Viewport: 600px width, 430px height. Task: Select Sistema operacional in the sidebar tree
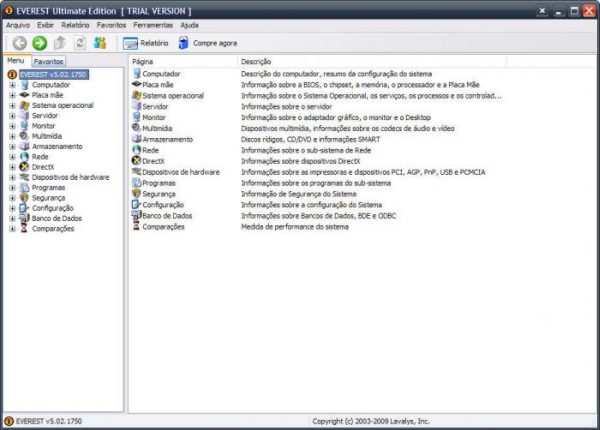click(61, 105)
